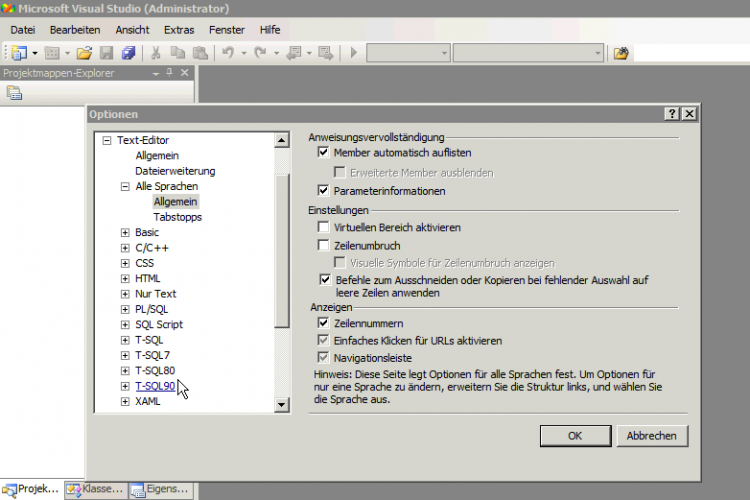Viewport: 750px width, 500px height.
Task: Open the Datei menu
Action: pos(22,30)
